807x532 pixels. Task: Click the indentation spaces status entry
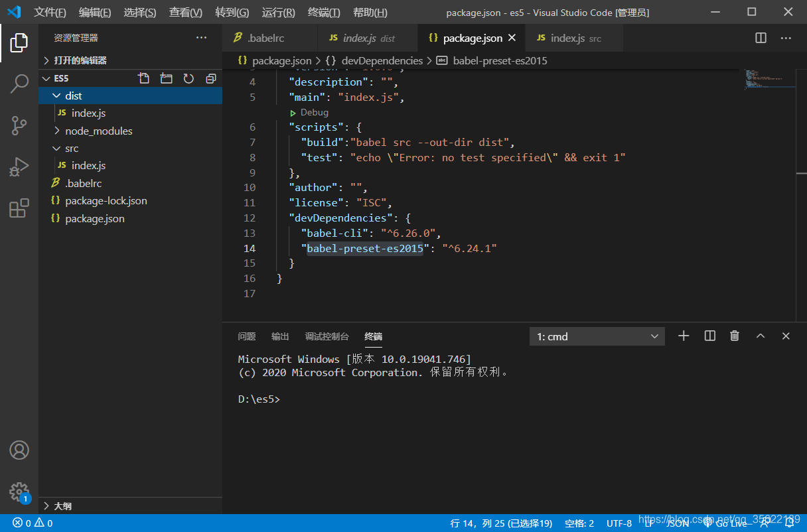pyautogui.click(x=579, y=523)
